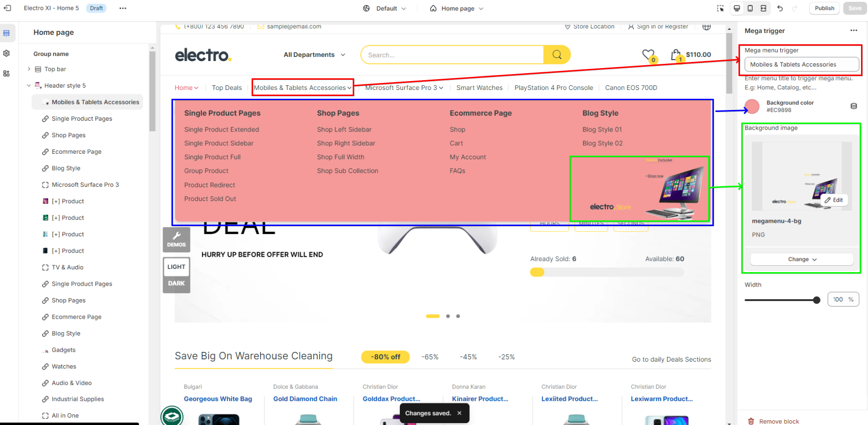Image resolution: width=868 pixels, height=425 pixels.
Task: Click the exit editor icon
Action: pyautogui.click(x=7, y=8)
